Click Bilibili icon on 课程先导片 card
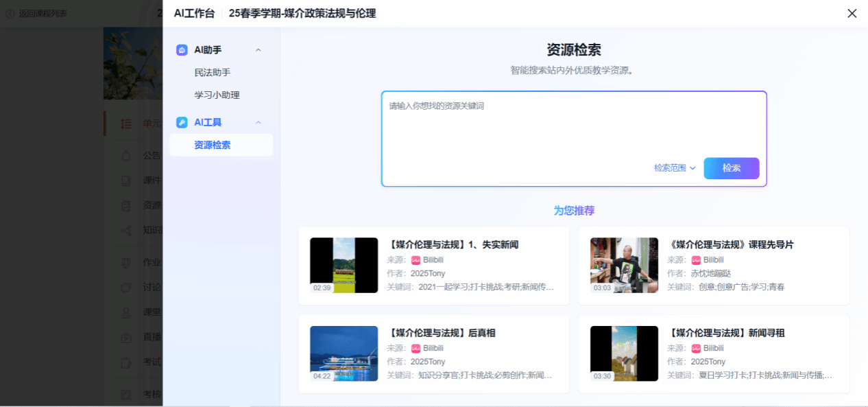The width and height of the screenshot is (868, 407). [696, 260]
